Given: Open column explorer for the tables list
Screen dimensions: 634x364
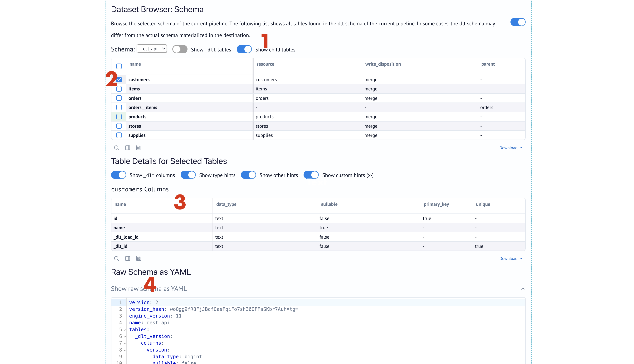Looking at the screenshot, I should point(128,147).
